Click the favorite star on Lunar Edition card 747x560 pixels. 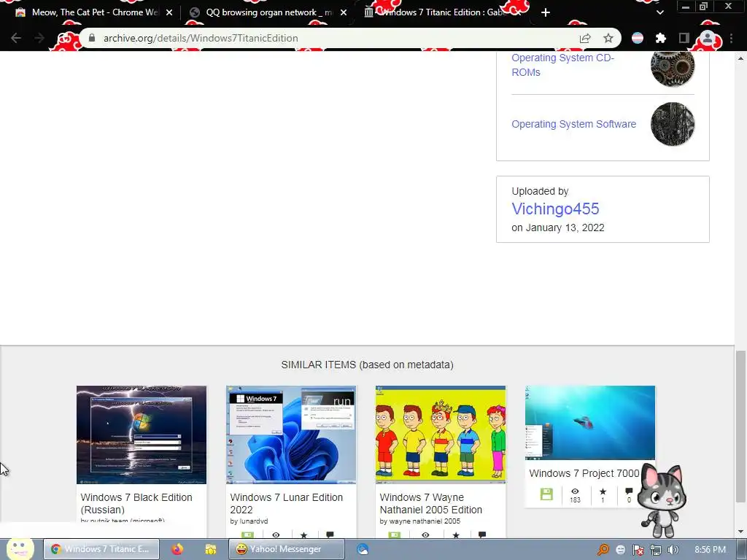point(303,534)
